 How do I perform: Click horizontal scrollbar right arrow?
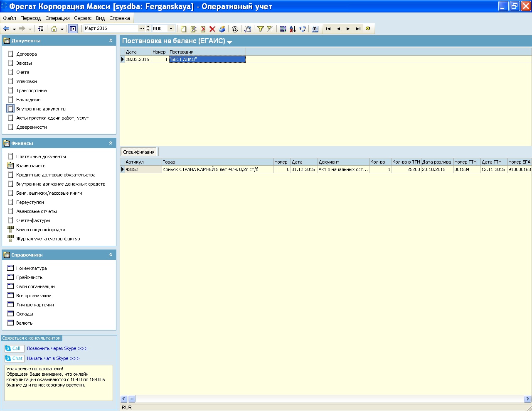tap(527, 399)
